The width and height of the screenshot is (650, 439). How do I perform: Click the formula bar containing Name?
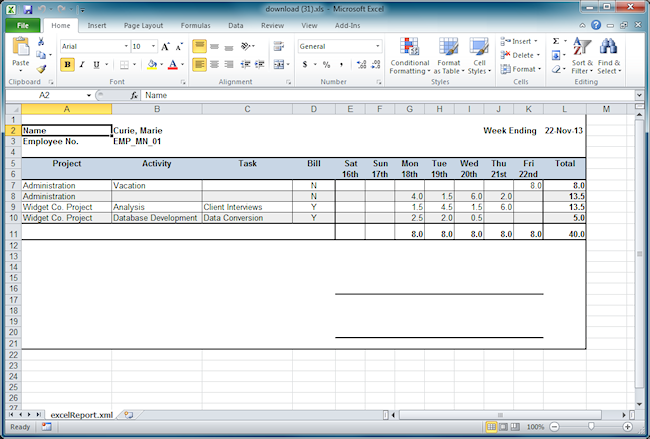coord(387,95)
